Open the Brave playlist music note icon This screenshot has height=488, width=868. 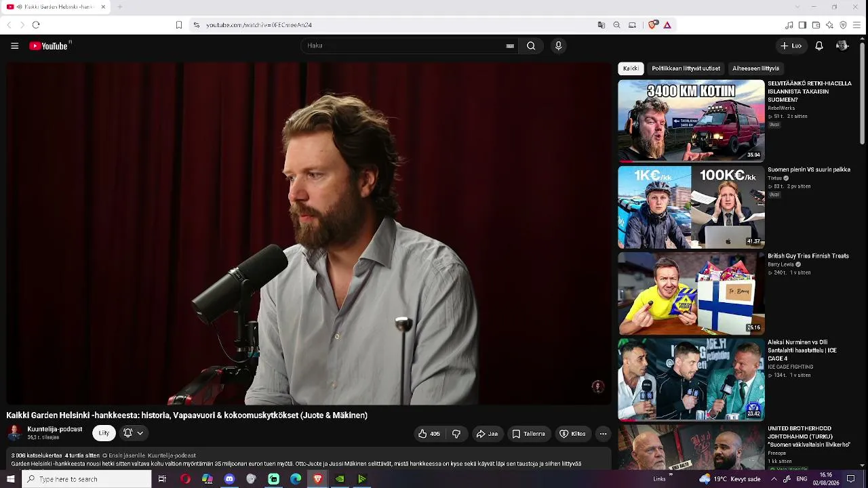coord(789,25)
